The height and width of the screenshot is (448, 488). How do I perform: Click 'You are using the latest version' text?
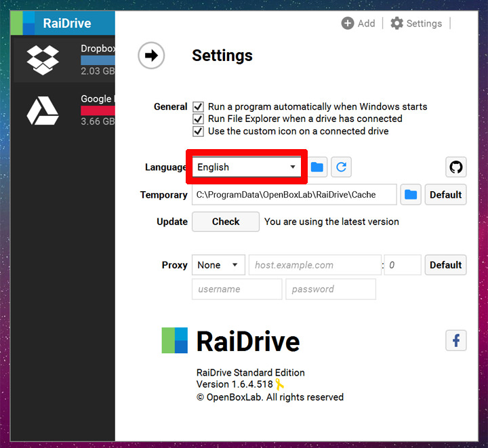pos(331,222)
